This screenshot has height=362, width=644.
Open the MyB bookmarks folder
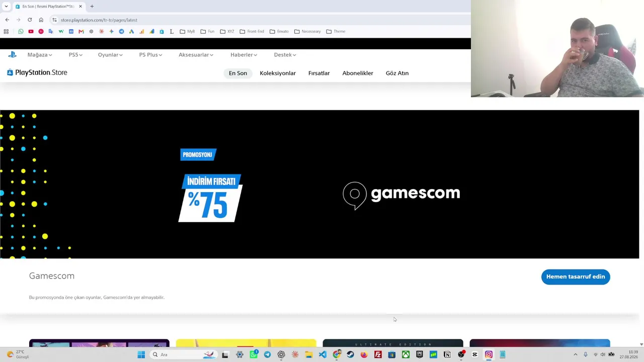pyautogui.click(x=187, y=31)
